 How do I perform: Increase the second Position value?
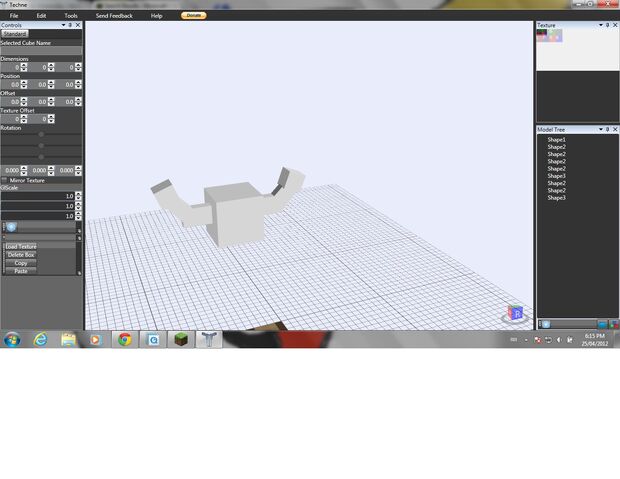pos(51,82)
